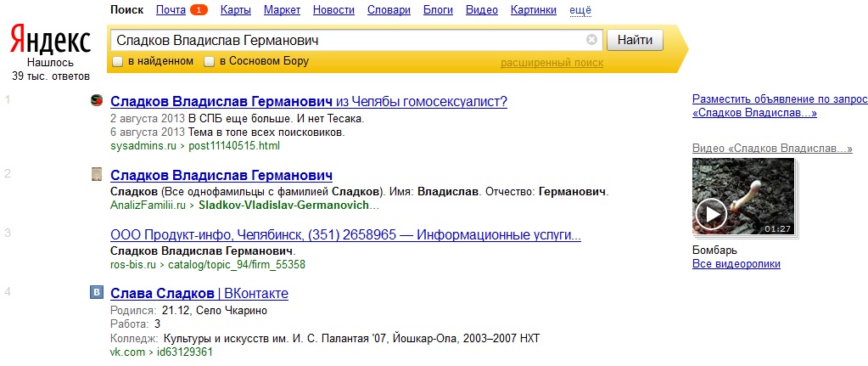Open the 'расширенный поиск' link
Screen dimensions: 868x366
point(552,63)
